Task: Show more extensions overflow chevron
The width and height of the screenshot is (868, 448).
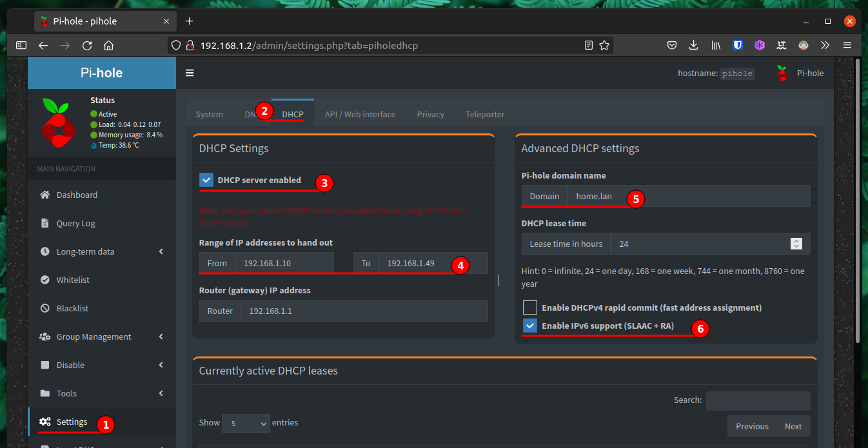Action: click(825, 45)
